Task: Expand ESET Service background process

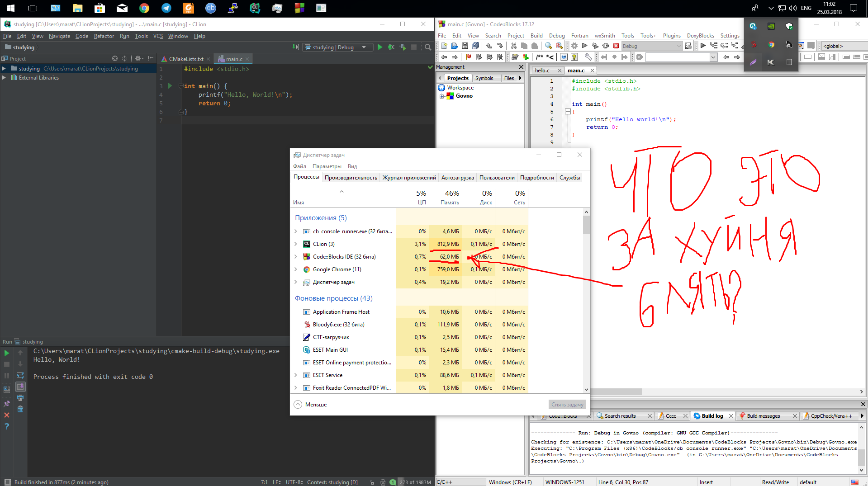Action: click(296, 375)
